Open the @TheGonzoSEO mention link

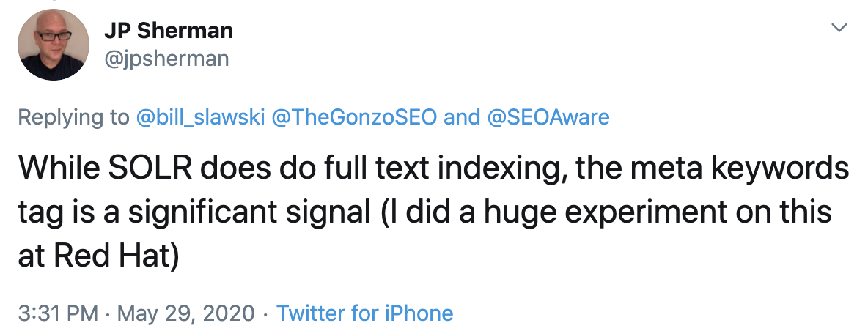pyautogui.click(x=354, y=117)
